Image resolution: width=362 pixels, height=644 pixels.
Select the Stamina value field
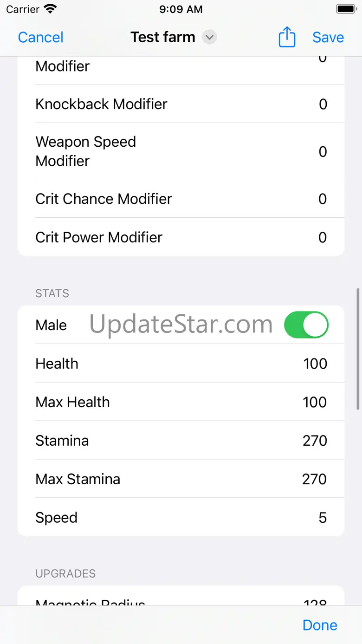click(x=315, y=441)
